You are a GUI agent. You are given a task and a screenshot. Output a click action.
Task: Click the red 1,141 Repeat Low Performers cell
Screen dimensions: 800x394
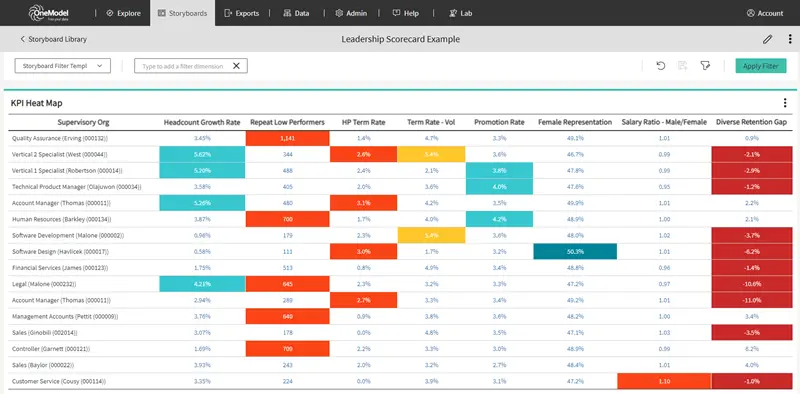coord(287,138)
